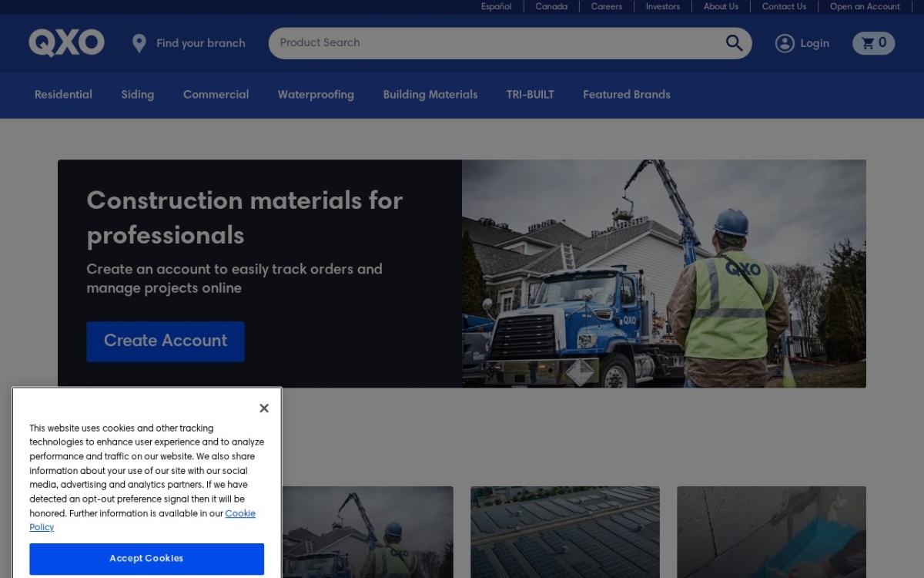Click Open an Account link
The width and height of the screenshot is (924, 578).
click(865, 6)
